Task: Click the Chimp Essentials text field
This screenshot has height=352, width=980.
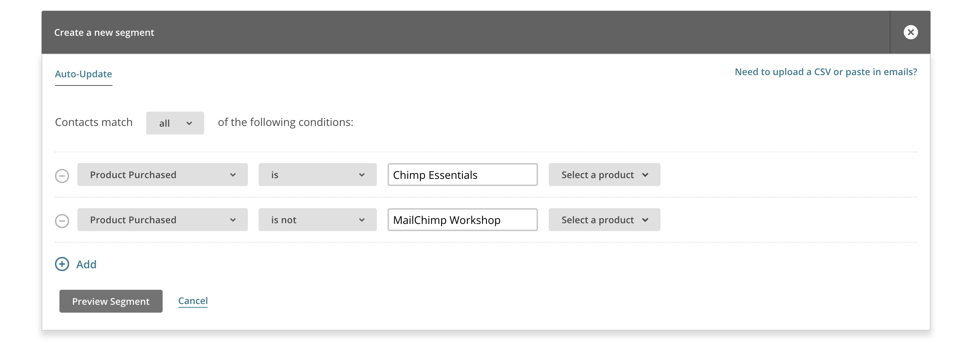Action: tap(462, 175)
